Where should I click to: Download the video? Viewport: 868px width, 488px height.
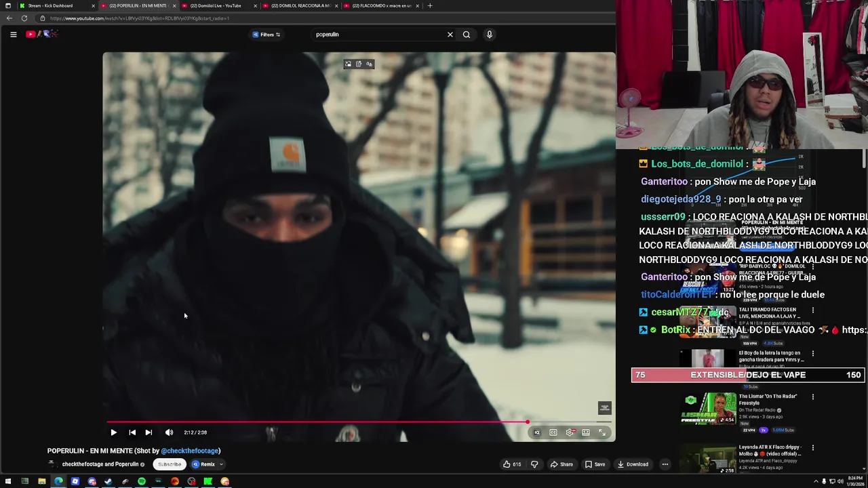(633, 464)
